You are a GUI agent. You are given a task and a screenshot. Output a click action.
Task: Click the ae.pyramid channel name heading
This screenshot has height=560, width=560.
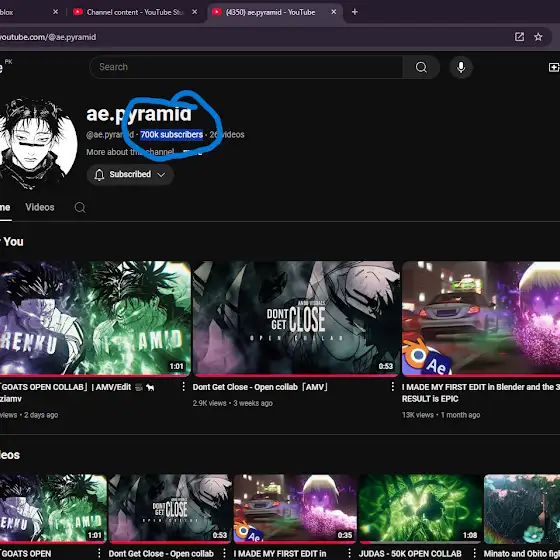(x=139, y=114)
